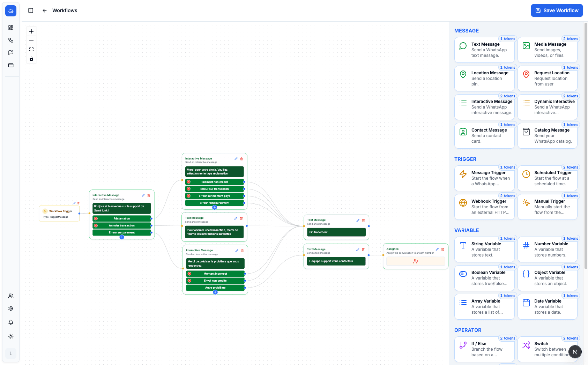588x365 pixels.
Task: Select the Webhook Trigger block
Action: [484, 207]
